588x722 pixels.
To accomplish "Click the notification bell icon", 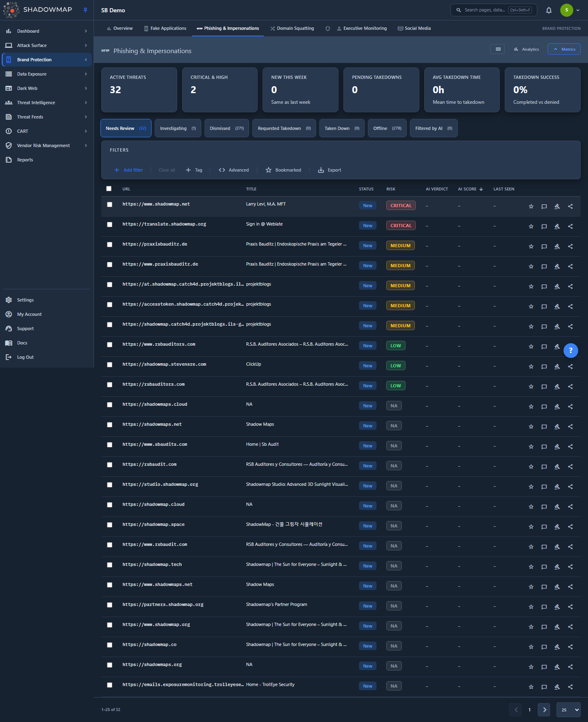I will pyautogui.click(x=549, y=10).
